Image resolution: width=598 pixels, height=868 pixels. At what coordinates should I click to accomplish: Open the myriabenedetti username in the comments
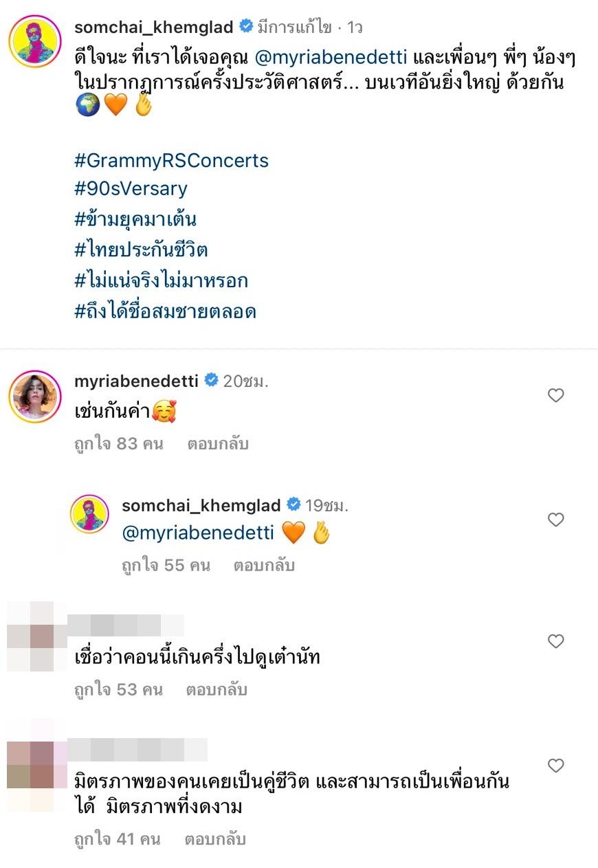pos(136,380)
